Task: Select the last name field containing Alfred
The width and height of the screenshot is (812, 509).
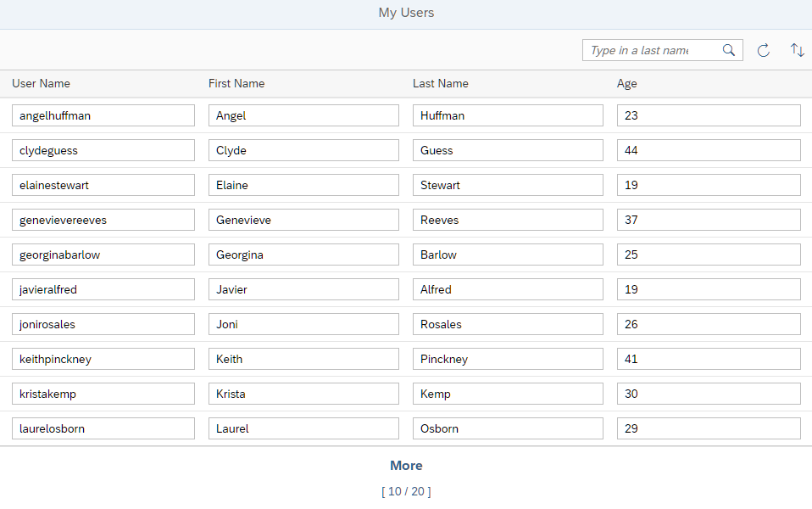Action: 508,289
